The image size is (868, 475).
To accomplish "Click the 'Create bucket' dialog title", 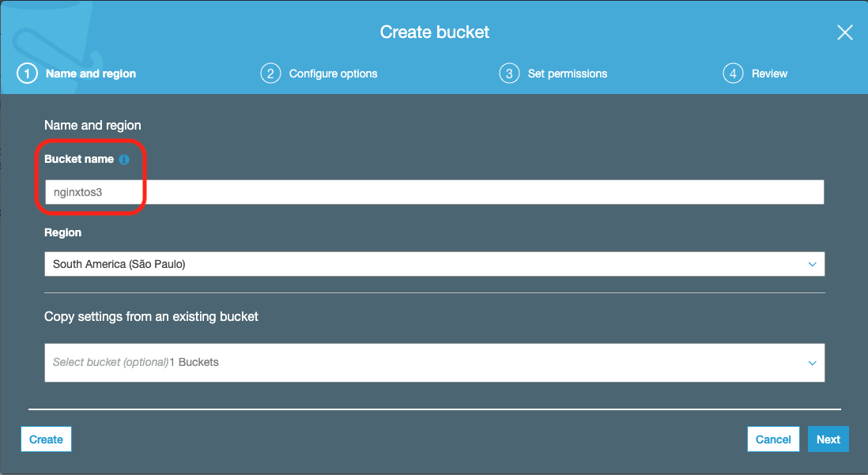I will 435,32.
